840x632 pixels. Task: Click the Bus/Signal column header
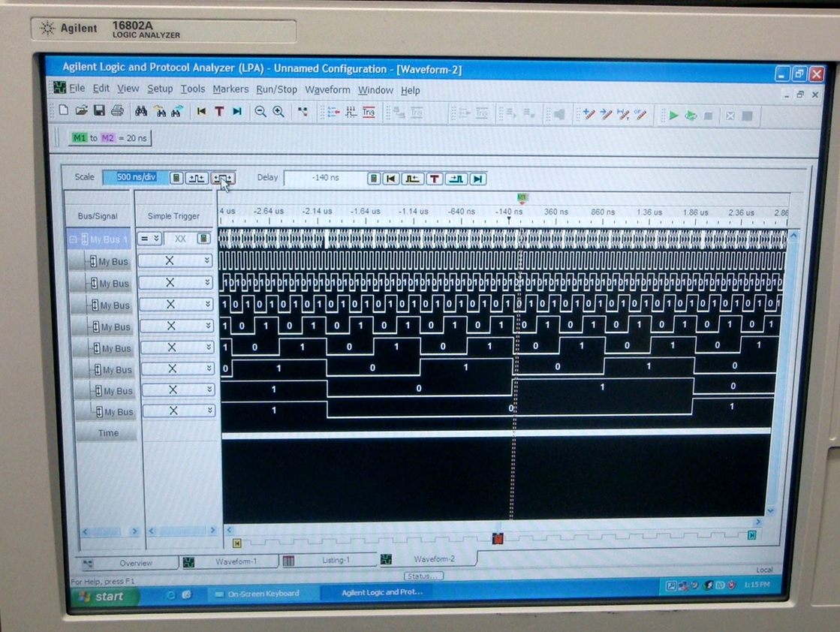click(x=98, y=216)
